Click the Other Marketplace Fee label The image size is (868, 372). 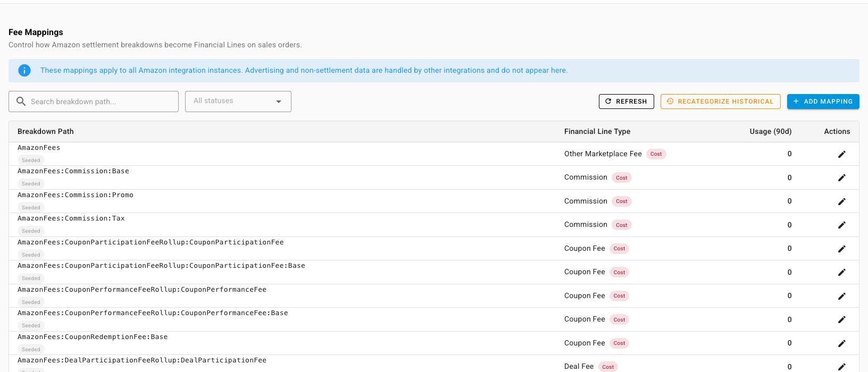click(603, 154)
